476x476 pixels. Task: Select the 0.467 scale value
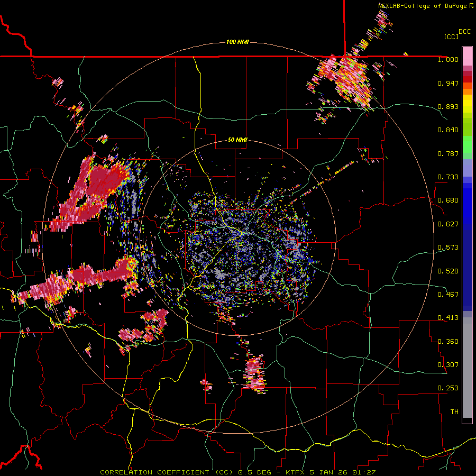[448, 294]
